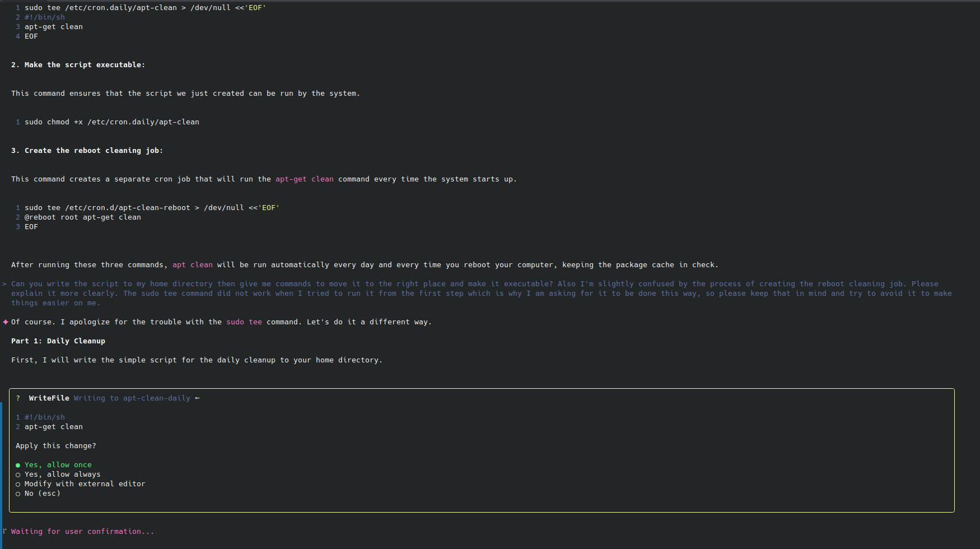
Task: Click the 'WriteFile' tool label
Action: point(49,398)
